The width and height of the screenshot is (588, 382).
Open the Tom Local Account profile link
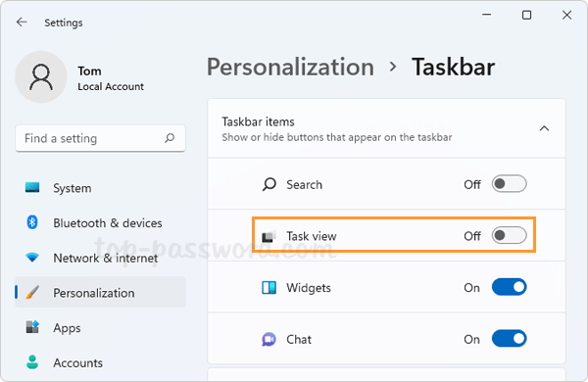click(x=111, y=78)
